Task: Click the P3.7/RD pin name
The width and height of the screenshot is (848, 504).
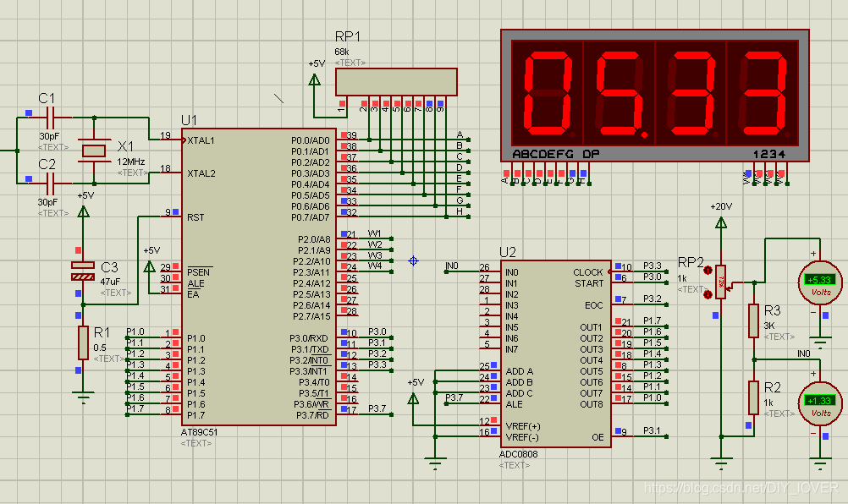Action: tap(312, 415)
